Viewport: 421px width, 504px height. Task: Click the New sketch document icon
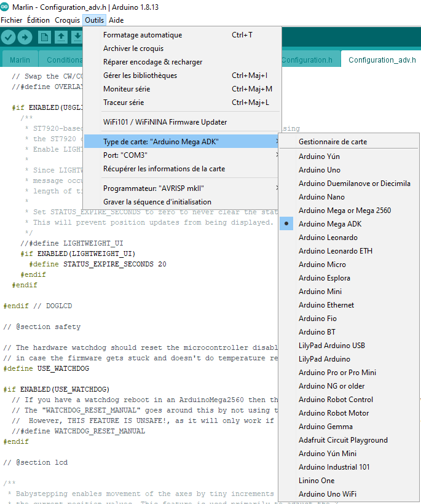pos(44,37)
